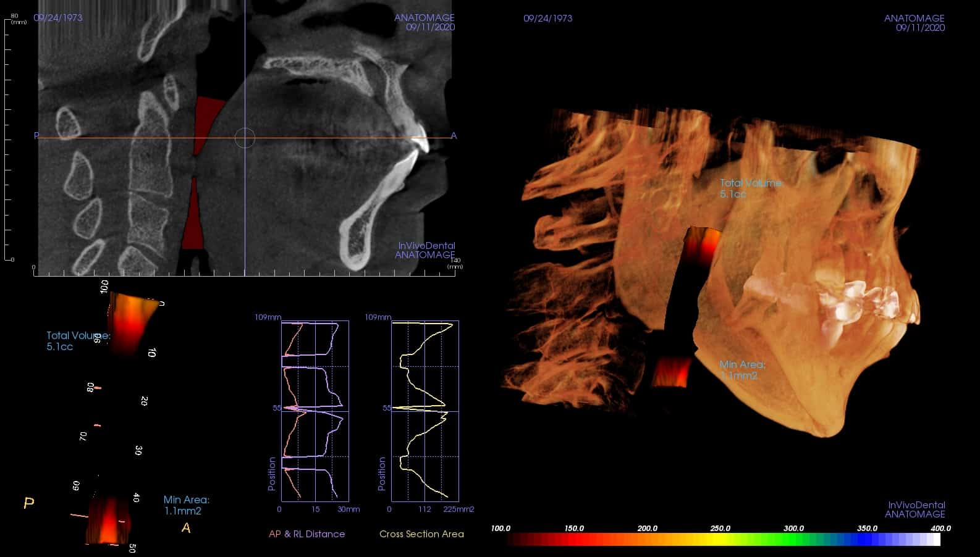980x557 pixels.
Task: Click the 09/11/2020 scan date in sagittal view
Action: pyautogui.click(x=430, y=28)
